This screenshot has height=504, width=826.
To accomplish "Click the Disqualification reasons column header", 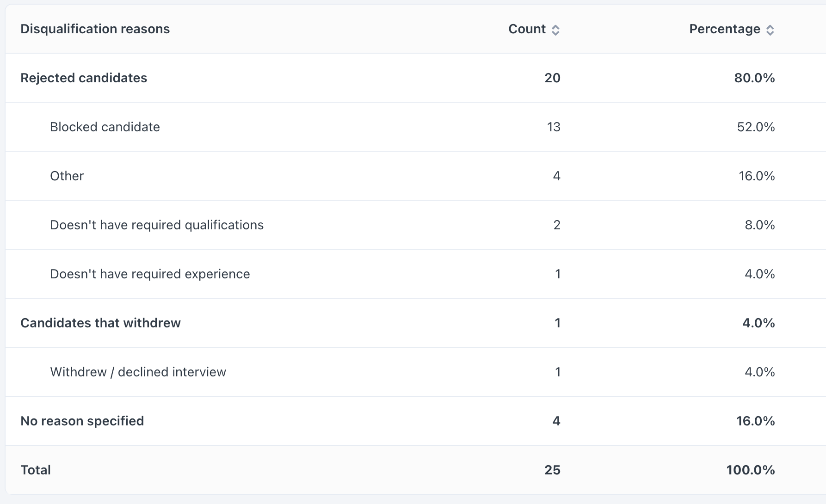I will [95, 29].
